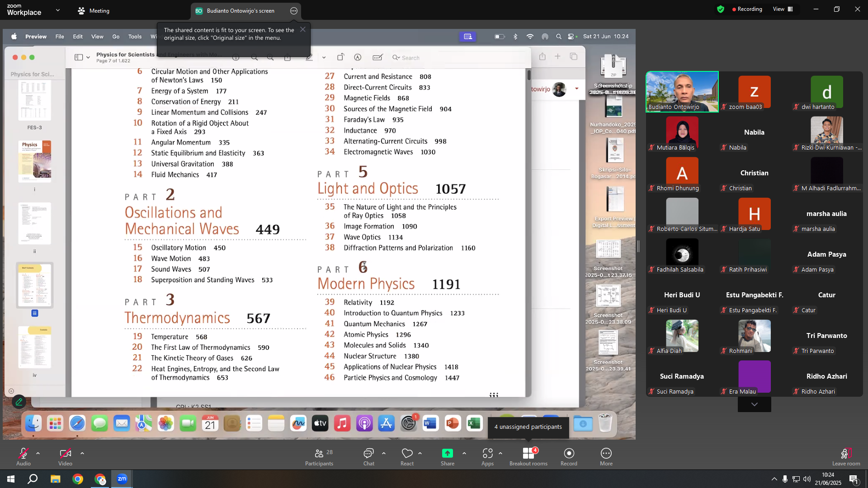Screen dimensions: 868x488
Task: Click the "Thermodynamics" part heading
Action: tap(177, 318)
